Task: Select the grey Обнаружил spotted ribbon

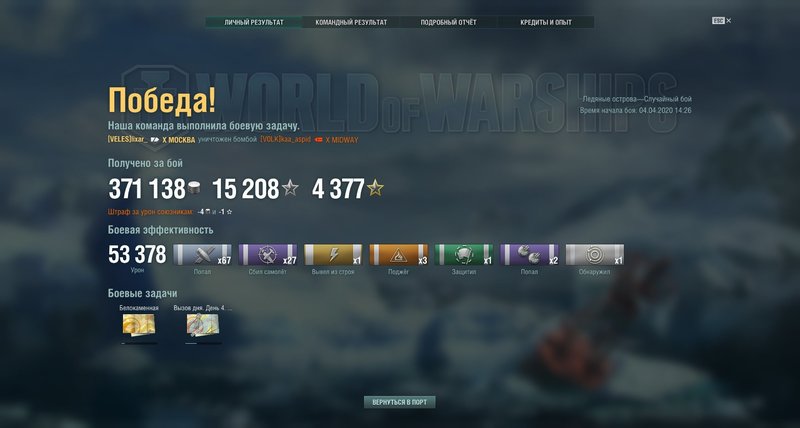Action: coord(594,255)
